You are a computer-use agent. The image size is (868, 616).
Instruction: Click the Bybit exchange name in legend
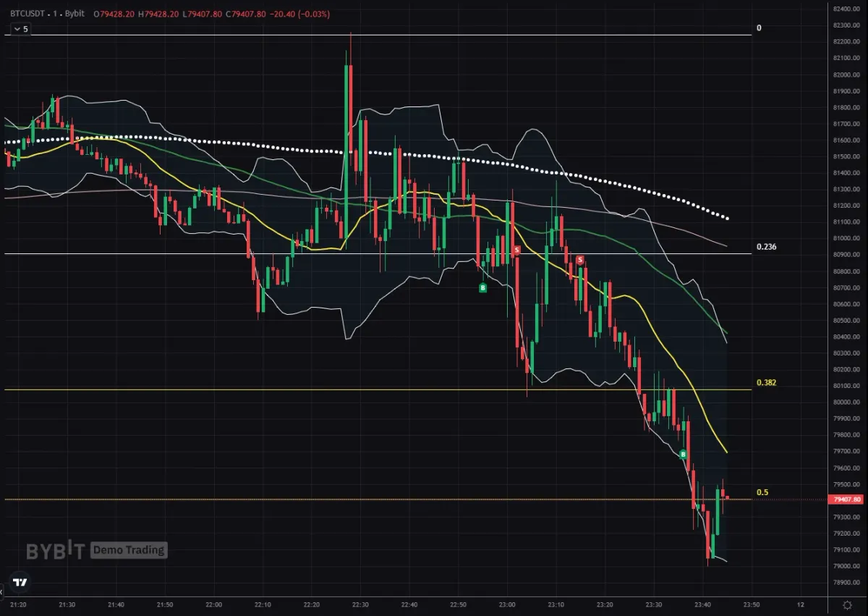[76, 12]
